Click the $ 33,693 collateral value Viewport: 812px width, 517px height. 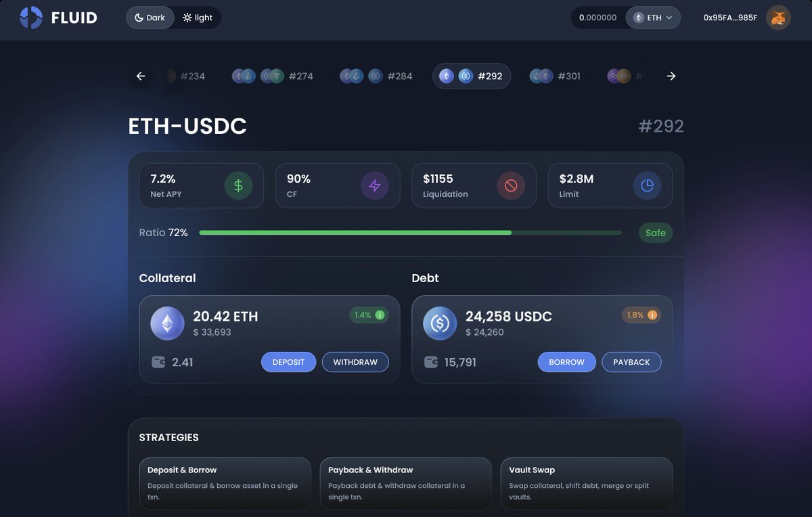212,332
